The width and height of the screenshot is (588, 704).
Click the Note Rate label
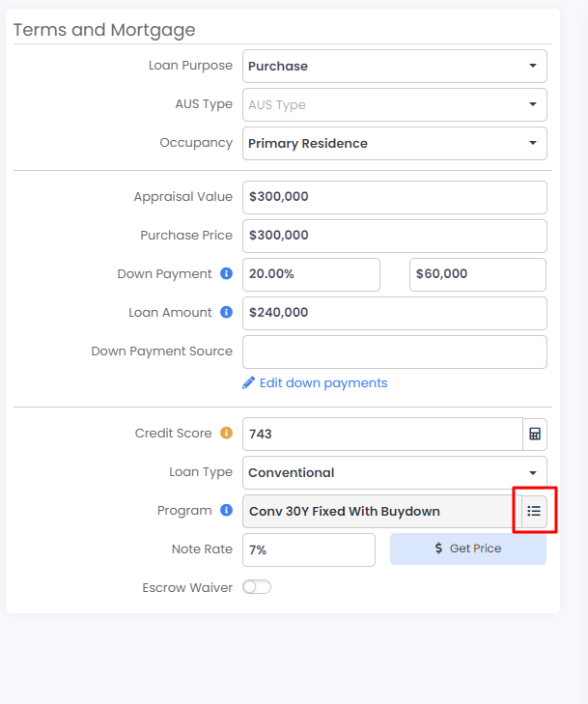tap(202, 549)
